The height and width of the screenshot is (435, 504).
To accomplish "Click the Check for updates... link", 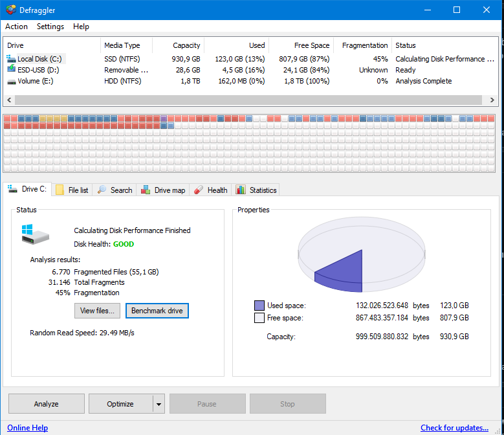I will [x=454, y=428].
